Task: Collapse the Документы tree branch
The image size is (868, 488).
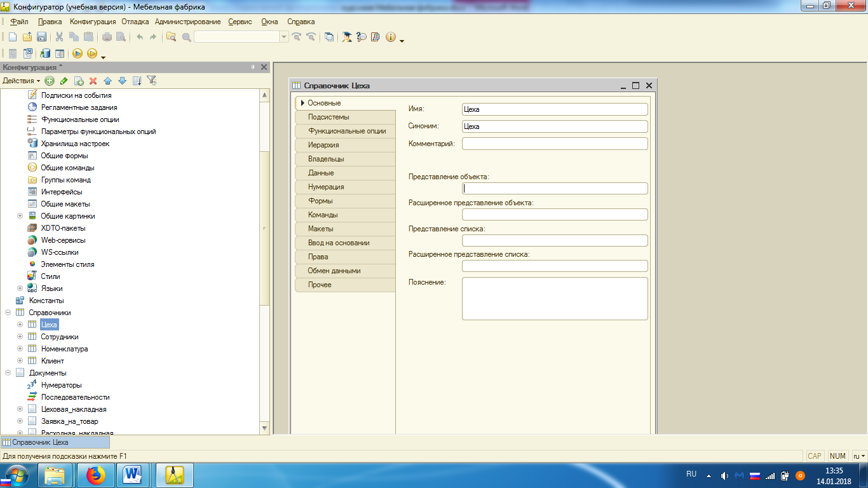Action: click(x=8, y=373)
